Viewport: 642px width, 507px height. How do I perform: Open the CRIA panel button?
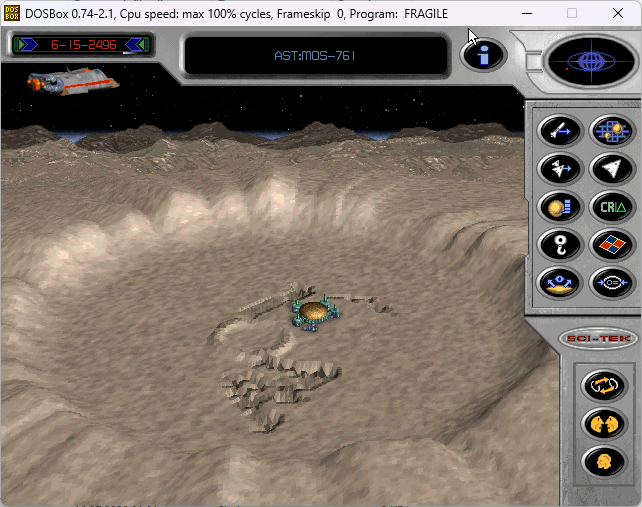613,207
